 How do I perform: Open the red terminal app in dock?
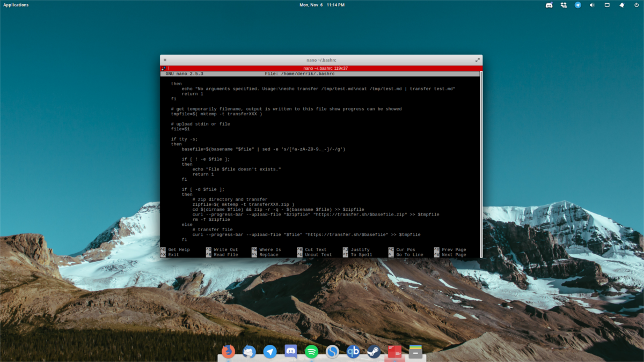(x=395, y=352)
